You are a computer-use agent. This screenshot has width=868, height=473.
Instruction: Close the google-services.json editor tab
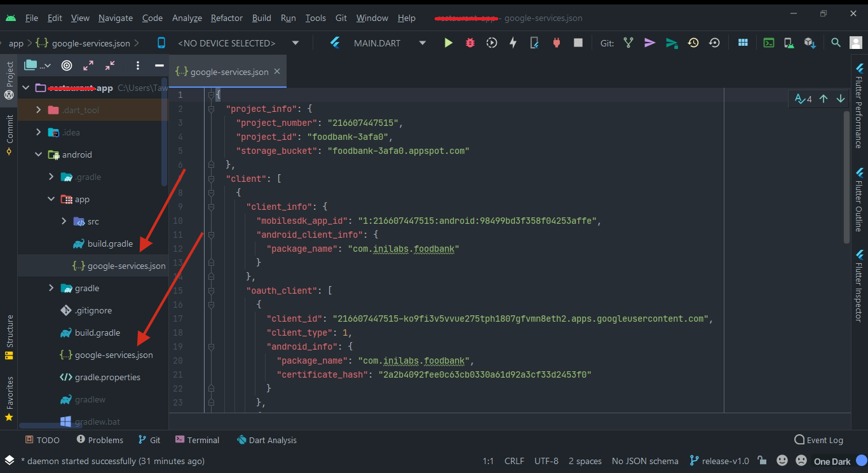pos(276,72)
